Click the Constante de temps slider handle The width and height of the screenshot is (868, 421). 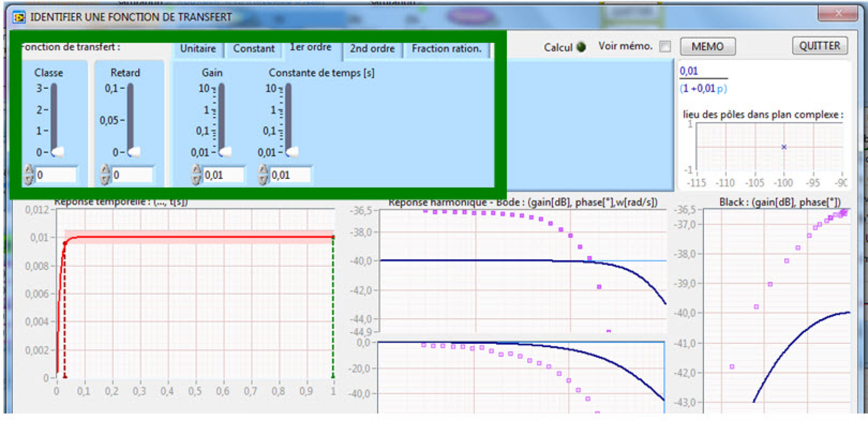291,152
